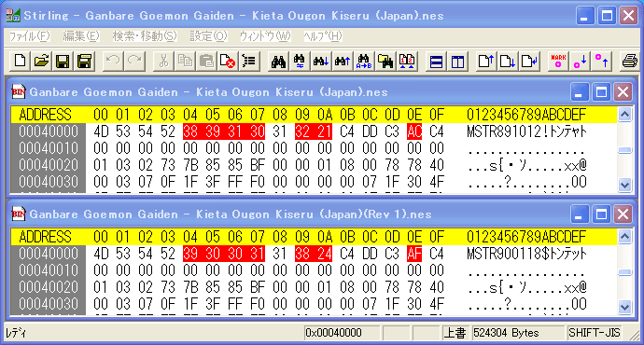
Task: Select highlighted byte AC in top window
Action: pos(414,131)
